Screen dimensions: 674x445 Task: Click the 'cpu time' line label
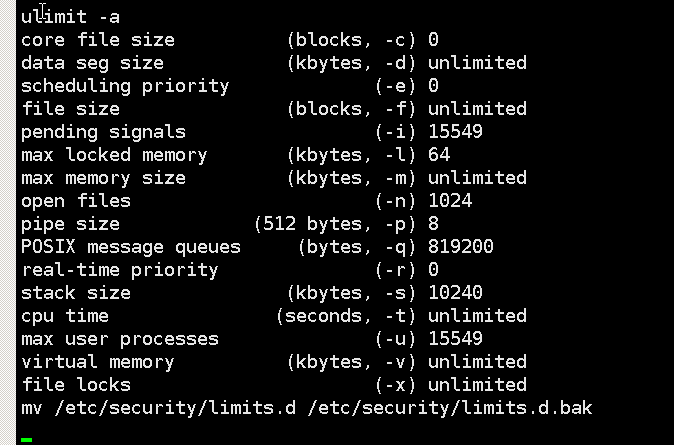(x=65, y=316)
